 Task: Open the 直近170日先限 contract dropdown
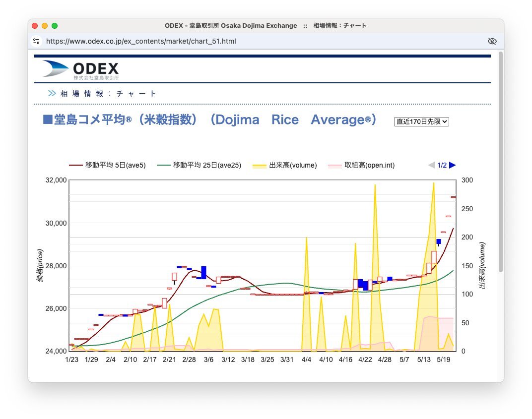click(421, 121)
